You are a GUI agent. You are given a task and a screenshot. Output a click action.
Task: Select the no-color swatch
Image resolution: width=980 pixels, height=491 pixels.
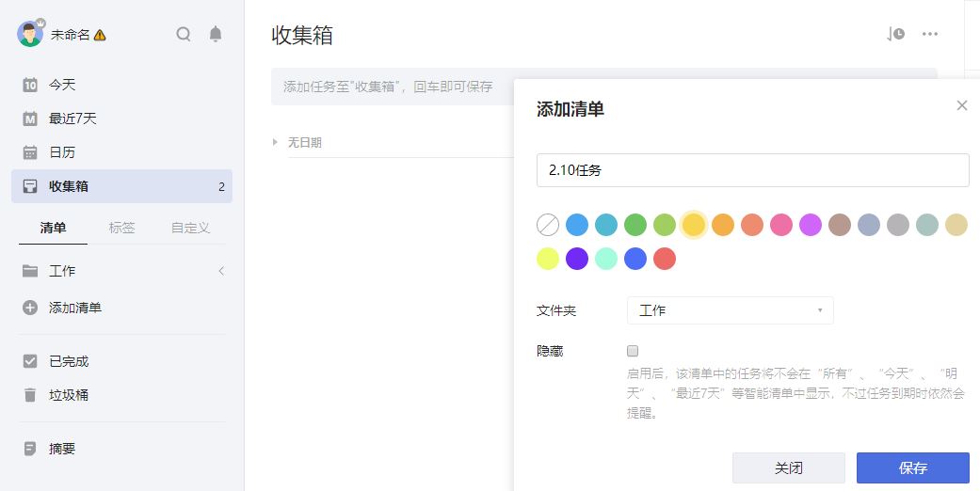tap(548, 225)
